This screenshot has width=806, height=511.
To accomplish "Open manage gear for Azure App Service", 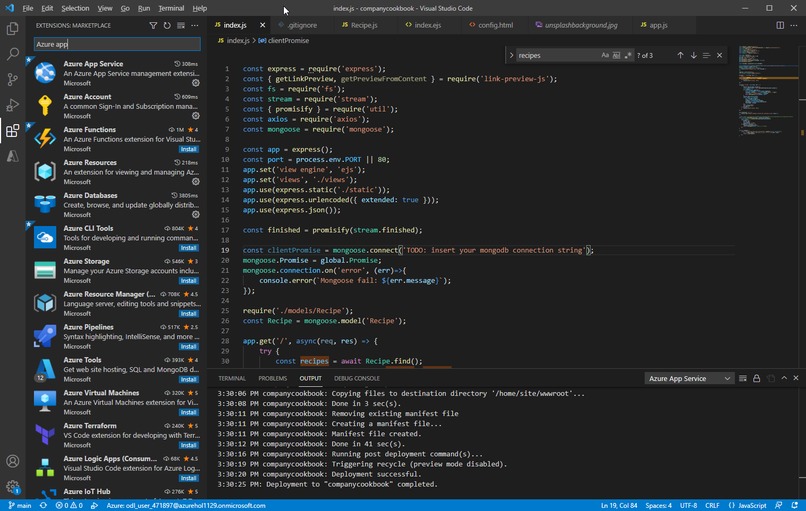I will (x=195, y=83).
